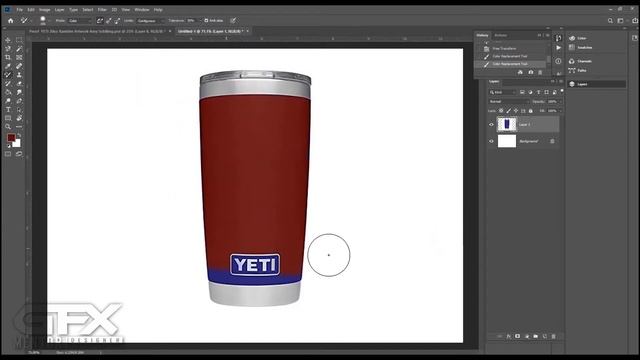This screenshot has height=360, width=640.
Task: Select the Lasso tool
Action: [8, 49]
